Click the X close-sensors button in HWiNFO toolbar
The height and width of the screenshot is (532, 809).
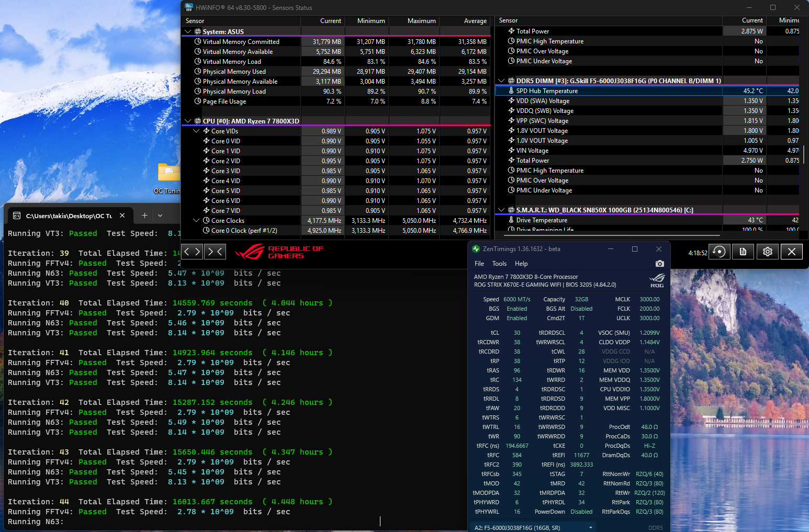click(791, 252)
